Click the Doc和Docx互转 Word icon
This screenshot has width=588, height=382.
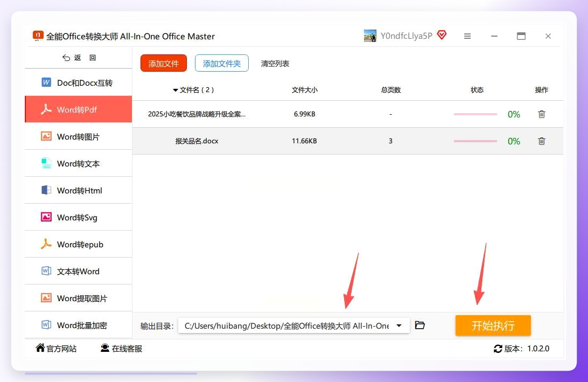[x=46, y=82]
